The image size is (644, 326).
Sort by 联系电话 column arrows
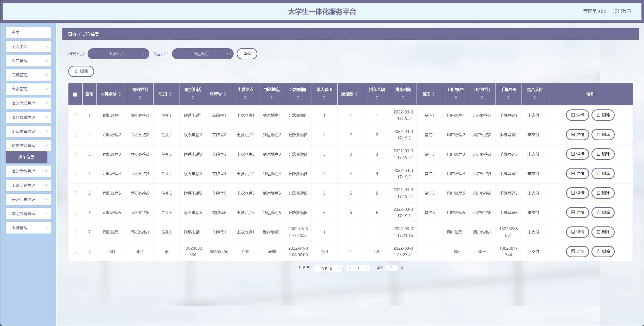(193, 97)
